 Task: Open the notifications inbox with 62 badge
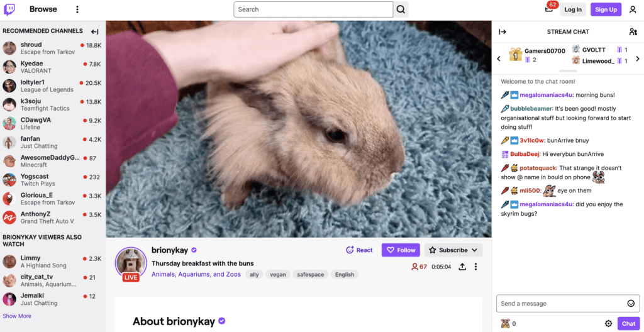pyautogui.click(x=550, y=9)
